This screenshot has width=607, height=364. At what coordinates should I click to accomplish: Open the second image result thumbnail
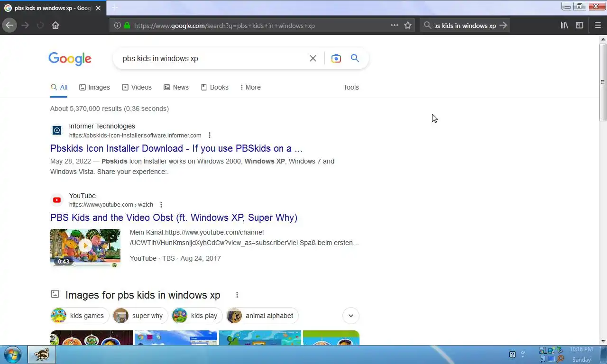click(x=176, y=337)
